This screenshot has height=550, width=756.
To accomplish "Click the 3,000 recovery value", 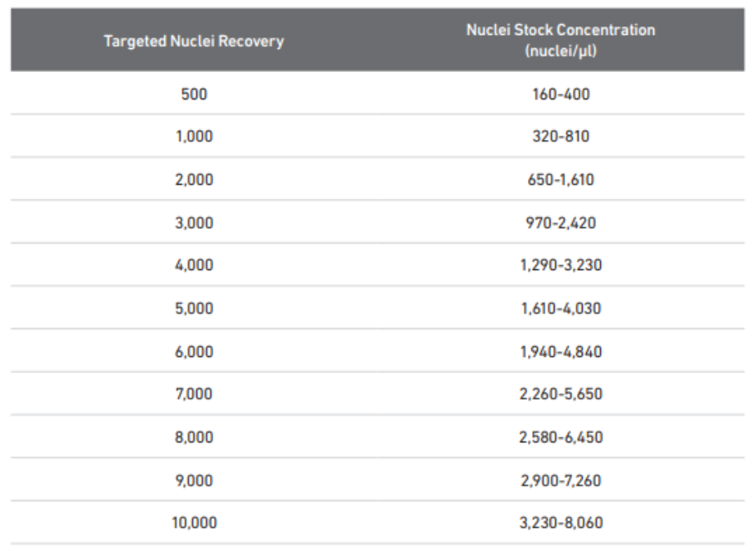I will [x=194, y=223].
